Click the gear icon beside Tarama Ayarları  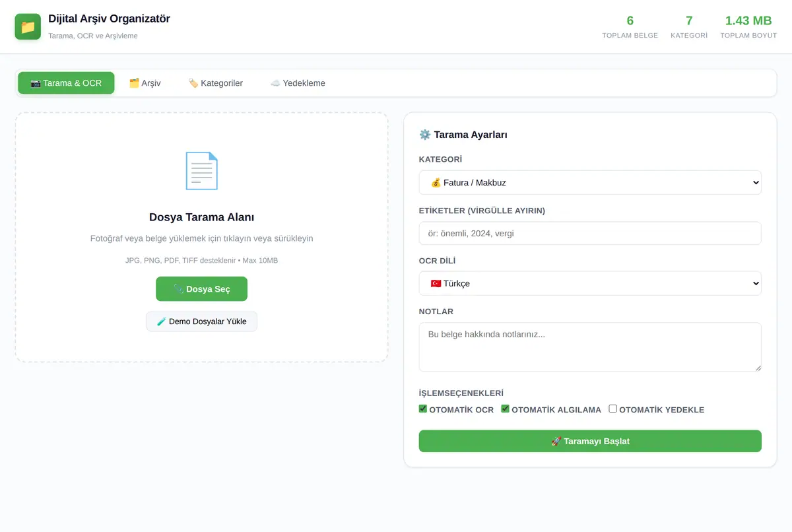click(425, 135)
